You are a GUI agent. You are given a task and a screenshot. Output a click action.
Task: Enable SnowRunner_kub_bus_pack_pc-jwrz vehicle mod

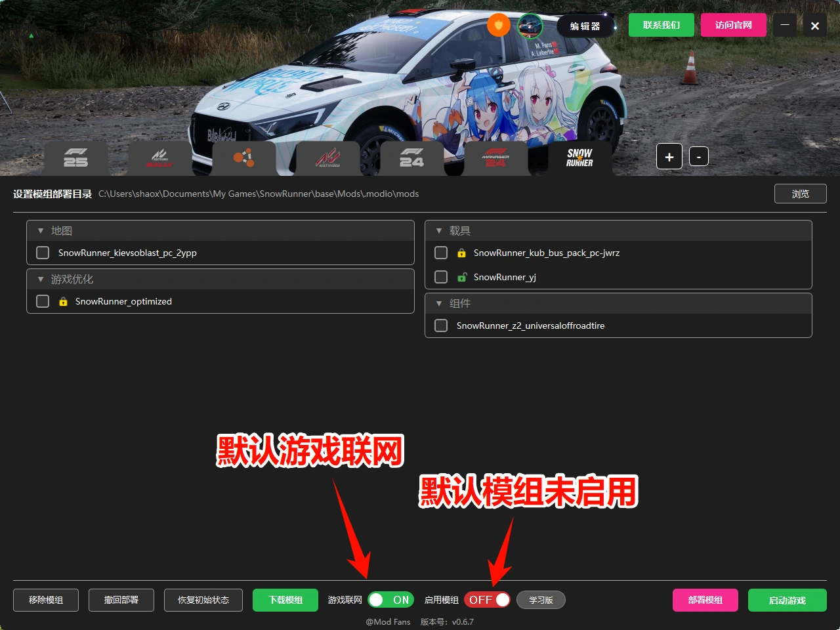pos(441,253)
